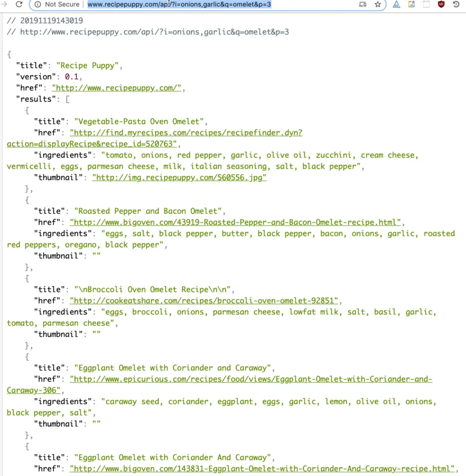Click the history clock extension icon

click(x=456, y=4)
